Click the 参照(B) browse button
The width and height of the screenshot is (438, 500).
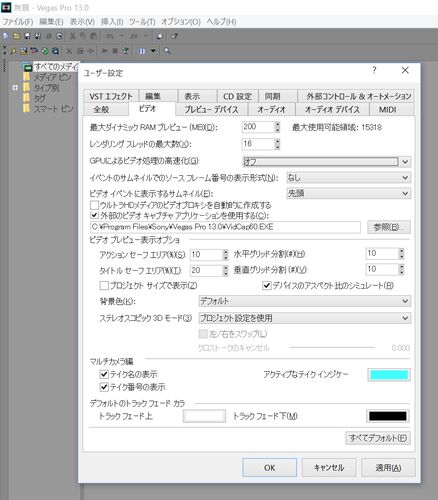pyautogui.click(x=389, y=227)
